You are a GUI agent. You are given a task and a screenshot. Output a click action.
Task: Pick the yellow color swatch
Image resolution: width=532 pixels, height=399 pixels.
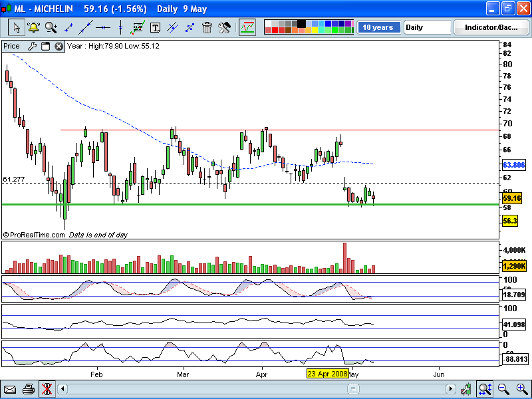(315, 31)
